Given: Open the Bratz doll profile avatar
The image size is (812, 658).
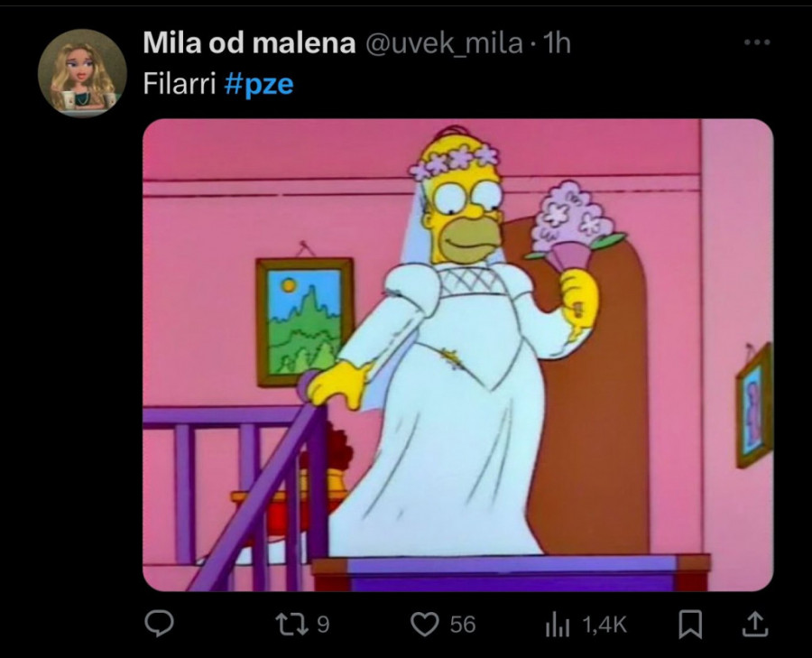Looking at the screenshot, I should point(82,73).
